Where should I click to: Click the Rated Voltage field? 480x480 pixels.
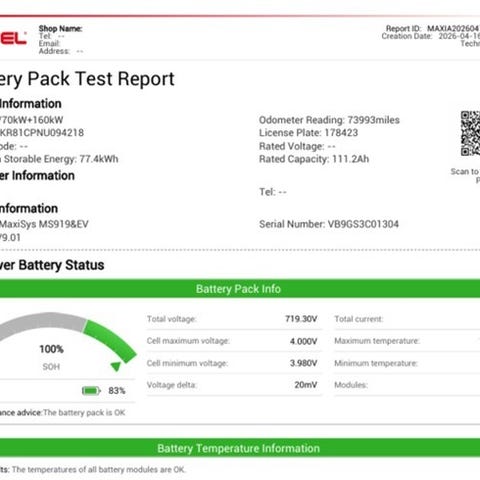coord(297,146)
